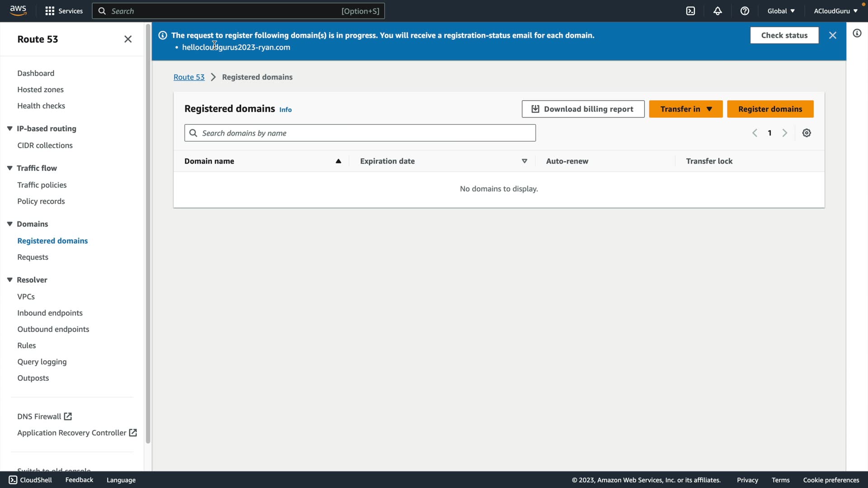This screenshot has height=488, width=868.
Task: Close the Route 53 sidebar panel
Action: point(128,39)
